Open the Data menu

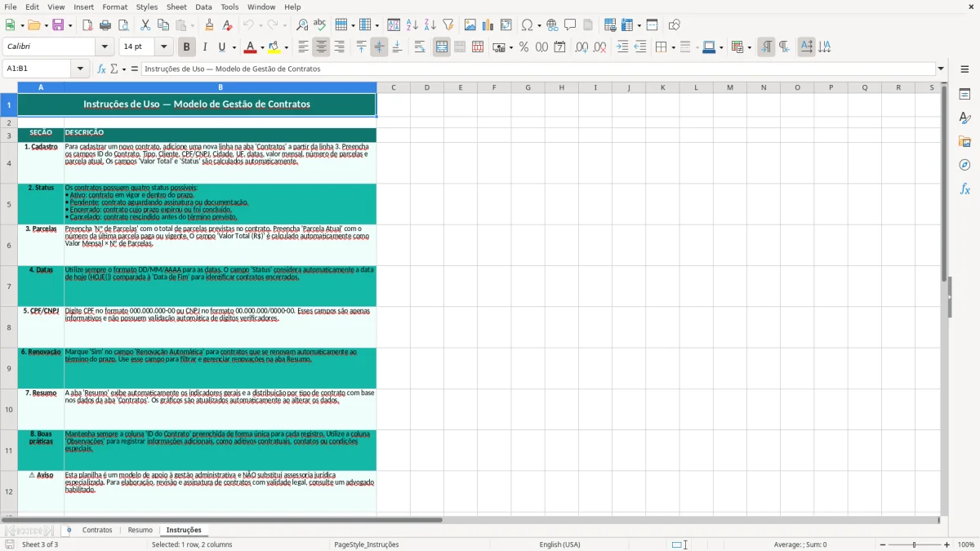coord(203,7)
